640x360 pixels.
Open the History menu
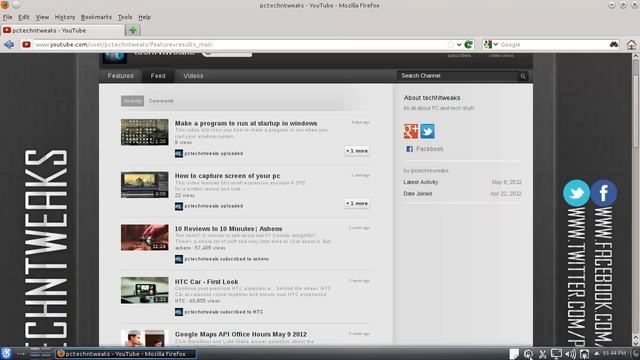tap(65, 17)
